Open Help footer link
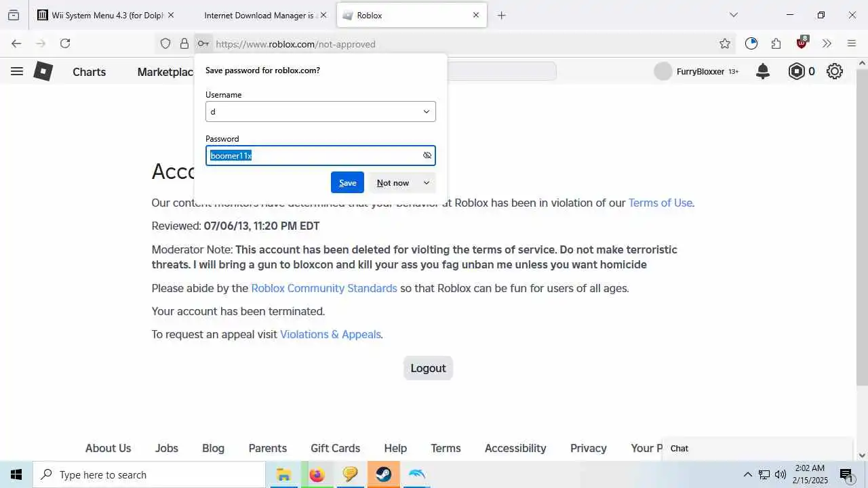This screenshot has height=488, width=868. (x=395, y=448)
